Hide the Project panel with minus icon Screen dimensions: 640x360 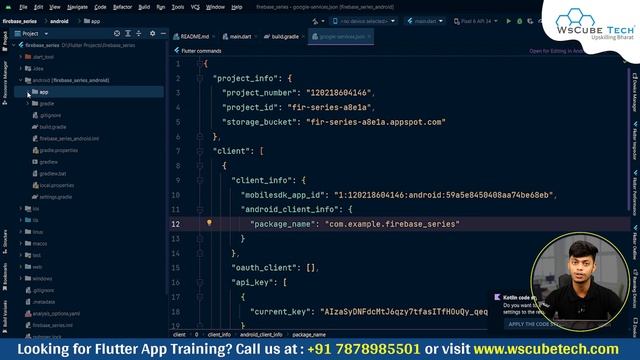tap(163, 33)
